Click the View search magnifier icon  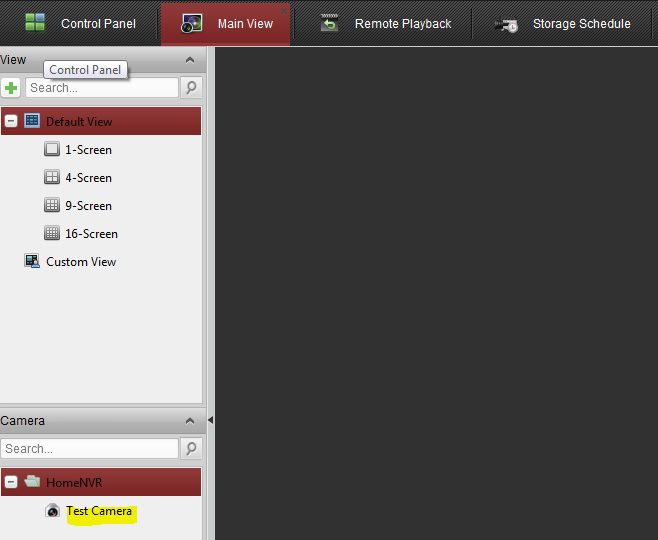(191, 88)
